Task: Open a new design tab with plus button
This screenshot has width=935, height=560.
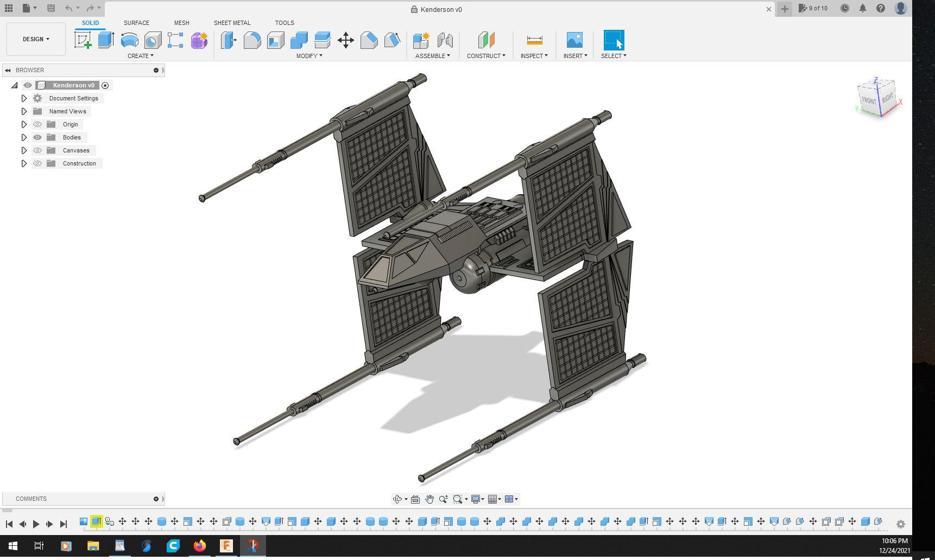Action: point(785,9)
